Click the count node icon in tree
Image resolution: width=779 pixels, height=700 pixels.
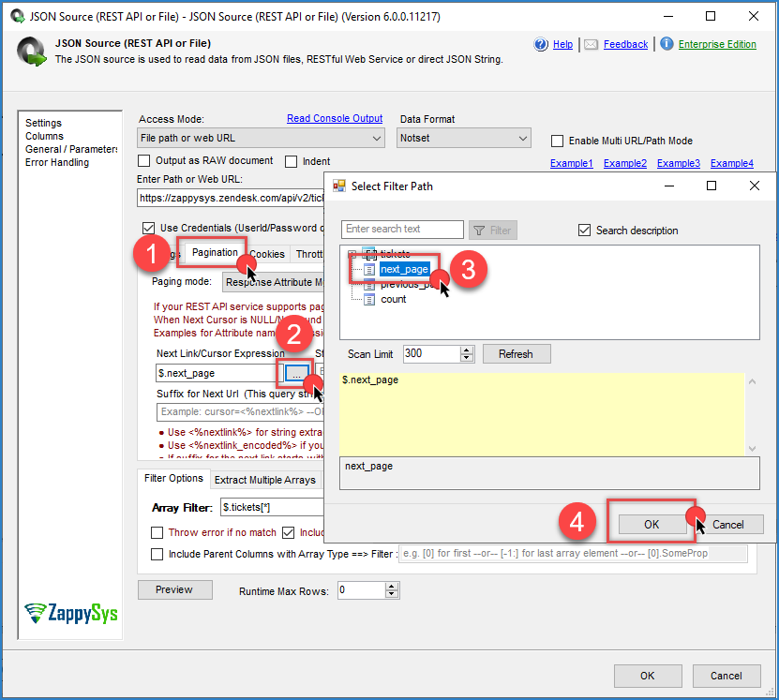(369, 299)
